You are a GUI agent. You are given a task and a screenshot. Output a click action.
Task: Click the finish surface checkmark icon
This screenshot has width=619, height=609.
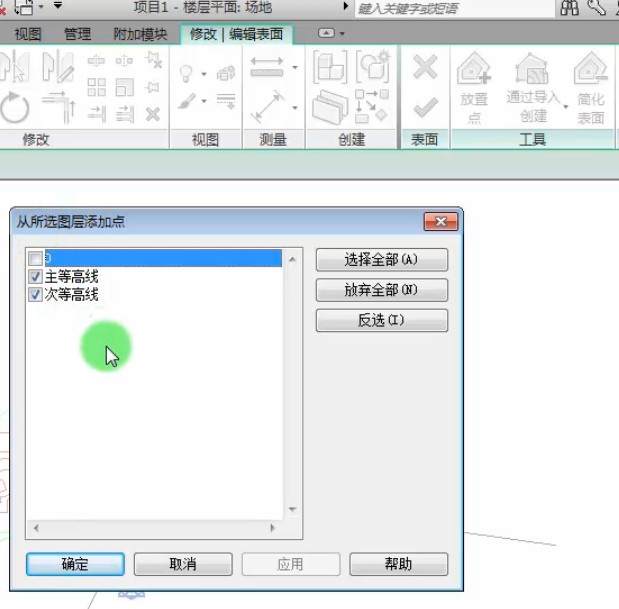425,107
